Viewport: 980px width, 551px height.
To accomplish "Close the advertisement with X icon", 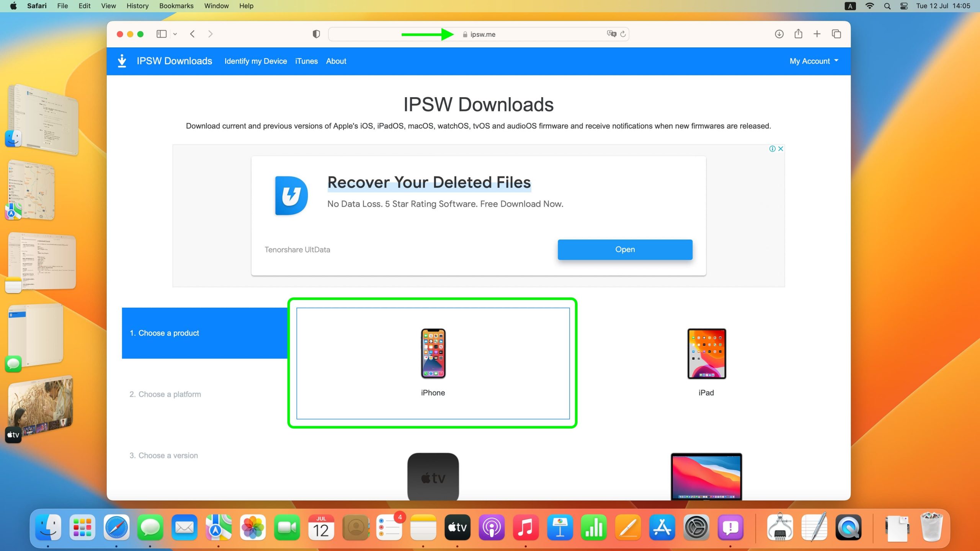I will tap(781, 149).
